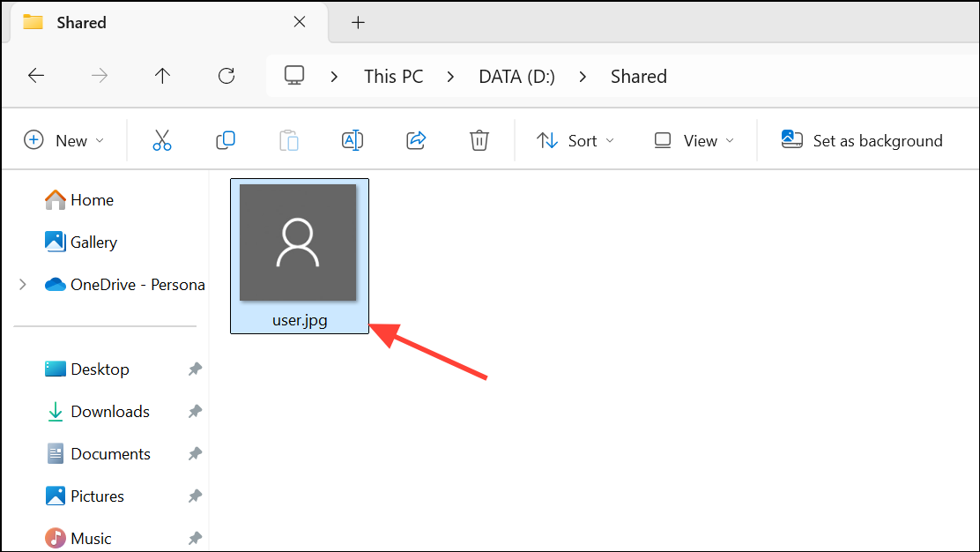This screenshot has height=552, width=980.
Task: Open the Sort options dropdown
Action: (575, 140)
